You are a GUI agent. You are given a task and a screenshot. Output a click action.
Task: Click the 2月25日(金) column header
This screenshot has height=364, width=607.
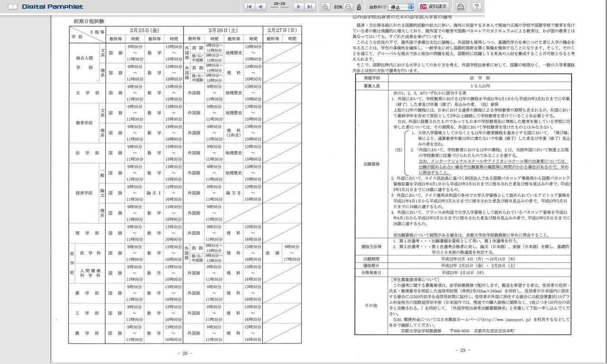145,30
